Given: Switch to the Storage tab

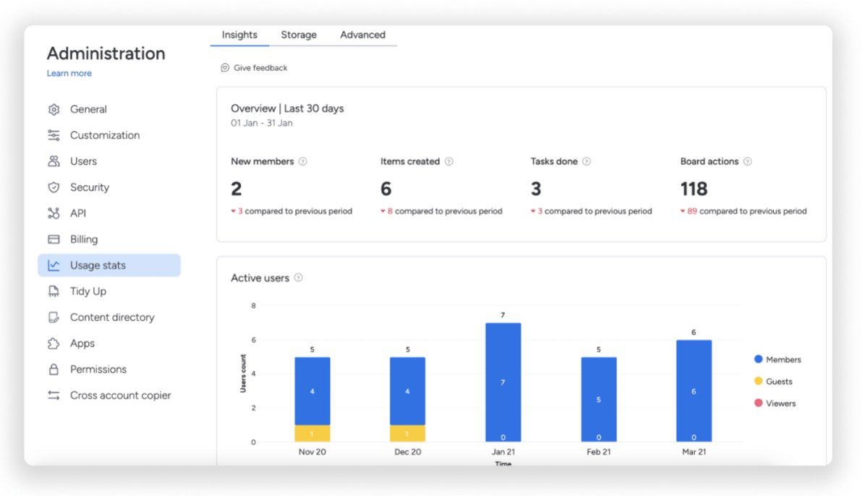Looking at the screenshot, I should tap(299, 35).
